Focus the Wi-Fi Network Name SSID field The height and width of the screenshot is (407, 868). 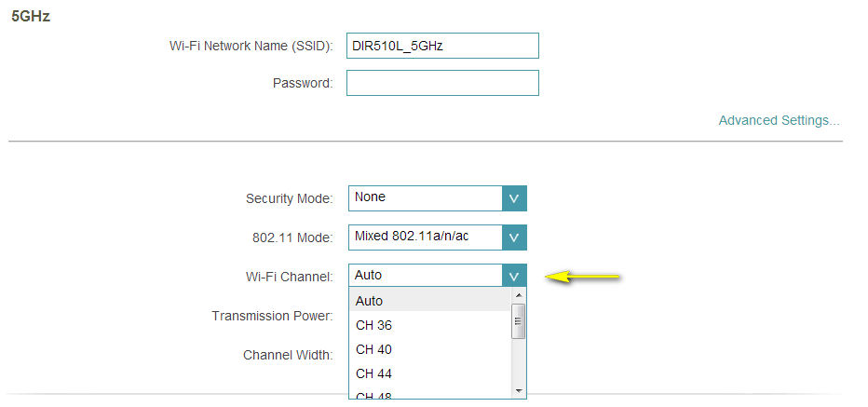(442, 46)
